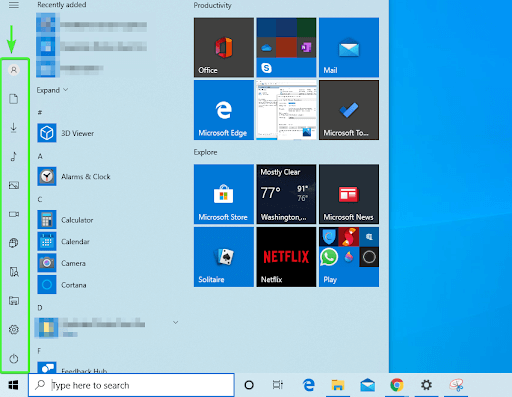
Task: Open the Microsoft To Do tile
Action: click(349, 110)
